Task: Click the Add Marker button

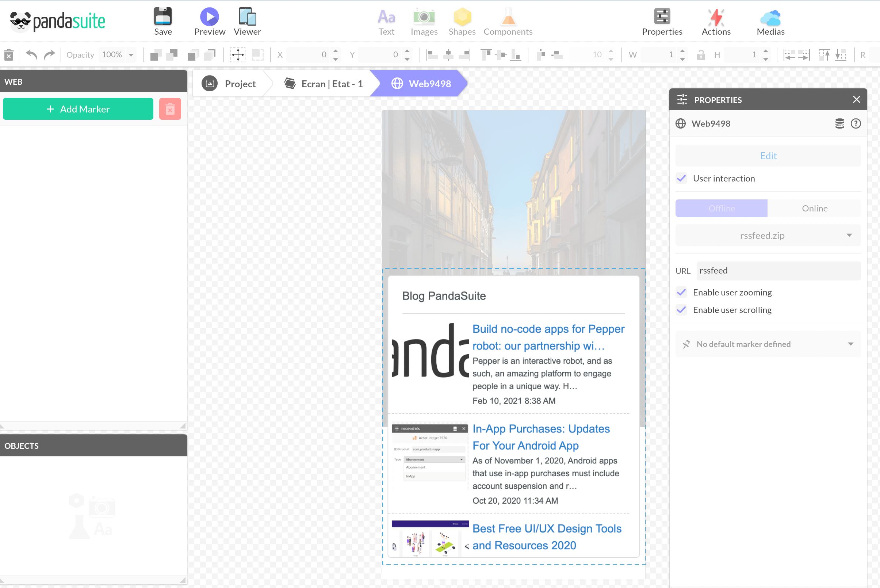Action: (x=78, y=109)
